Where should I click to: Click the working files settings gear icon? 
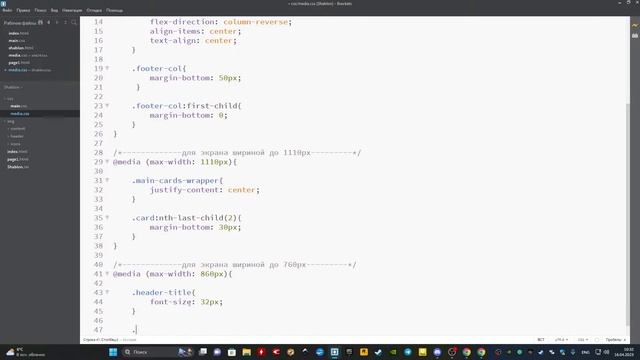click(x=40, y=23)
